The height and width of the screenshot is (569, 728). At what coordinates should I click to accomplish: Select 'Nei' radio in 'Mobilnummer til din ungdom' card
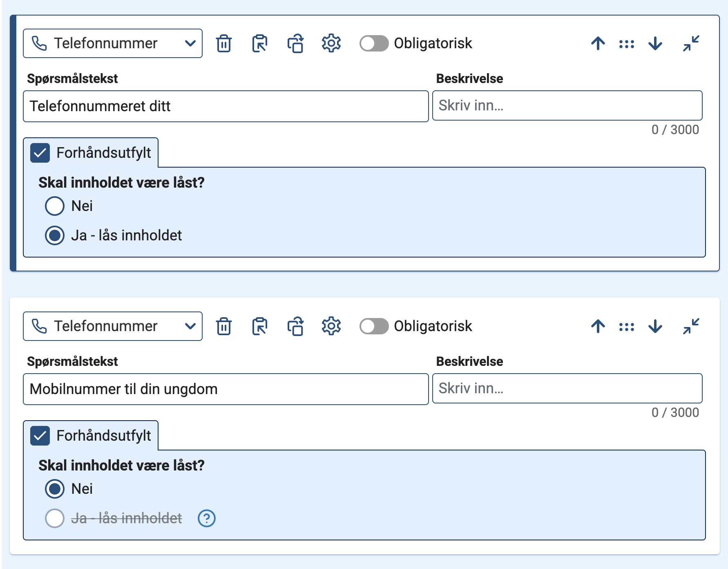click(x=55, y=489)
